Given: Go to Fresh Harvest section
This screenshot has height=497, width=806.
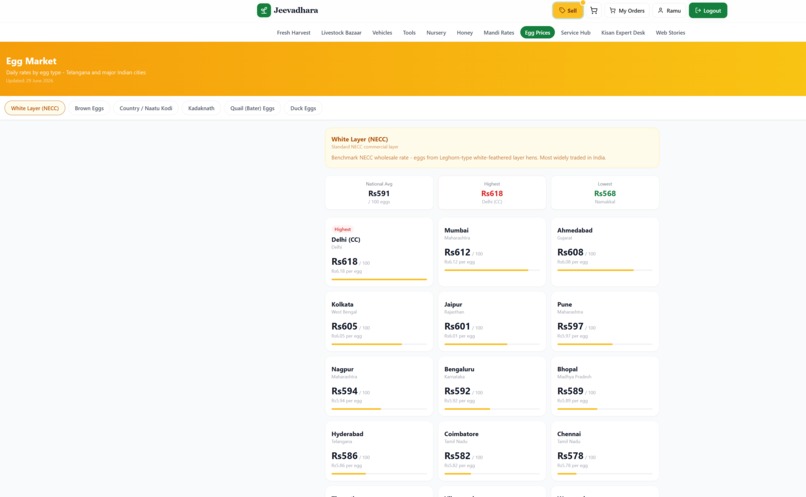Looking at the screenshot, I should click(294, 32).
